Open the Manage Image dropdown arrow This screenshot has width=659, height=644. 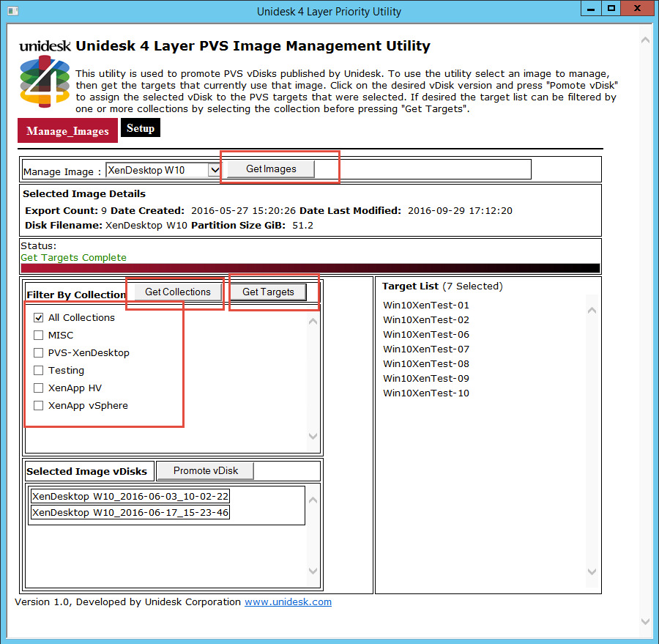[x=215, y=170]
